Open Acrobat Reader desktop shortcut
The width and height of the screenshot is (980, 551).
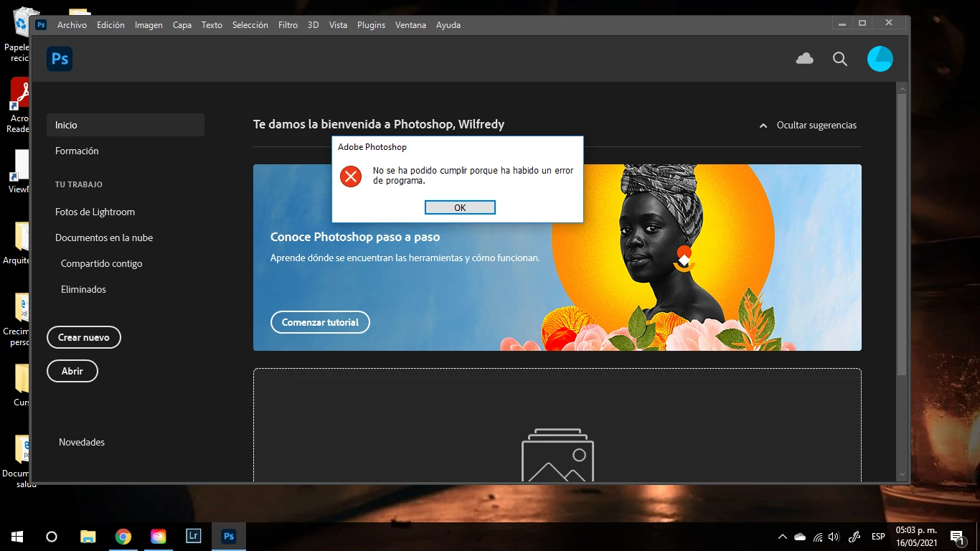20,105
